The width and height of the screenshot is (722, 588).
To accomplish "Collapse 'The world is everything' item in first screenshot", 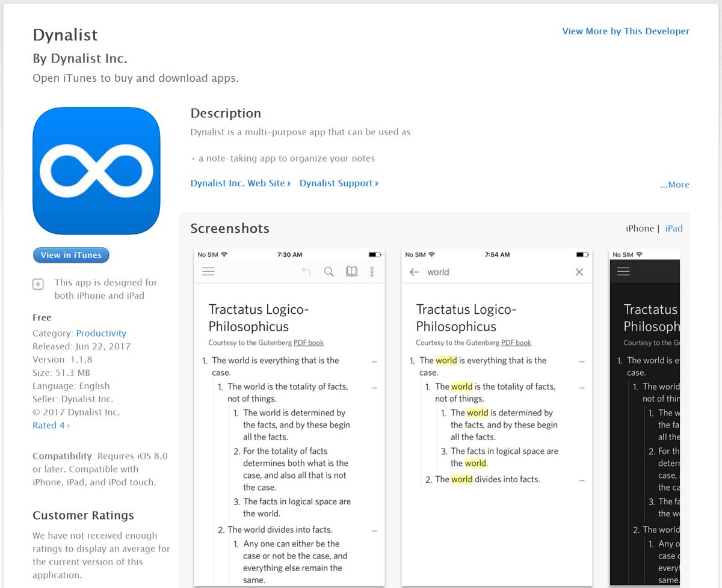I will point(374,361).
